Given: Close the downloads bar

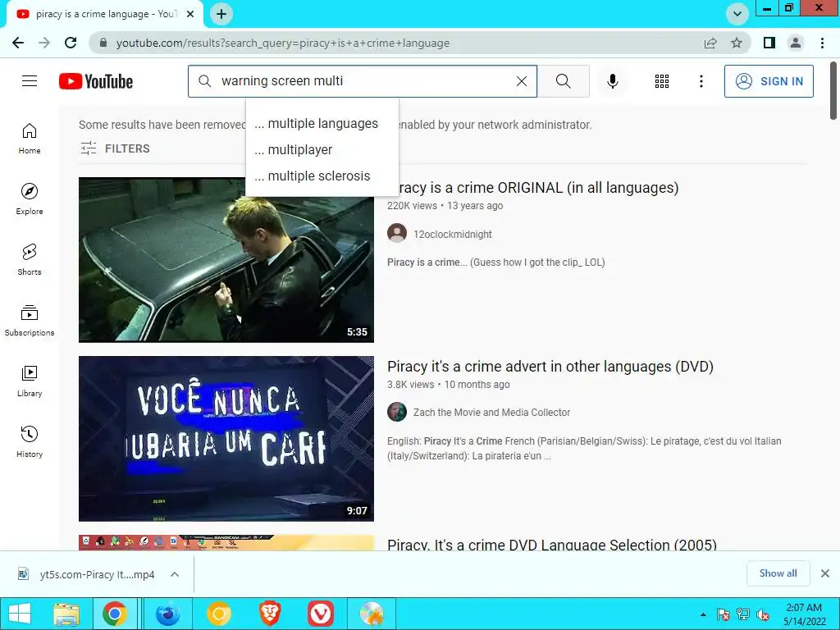Looking at the screenshot, I should click(x=825, y=573).
